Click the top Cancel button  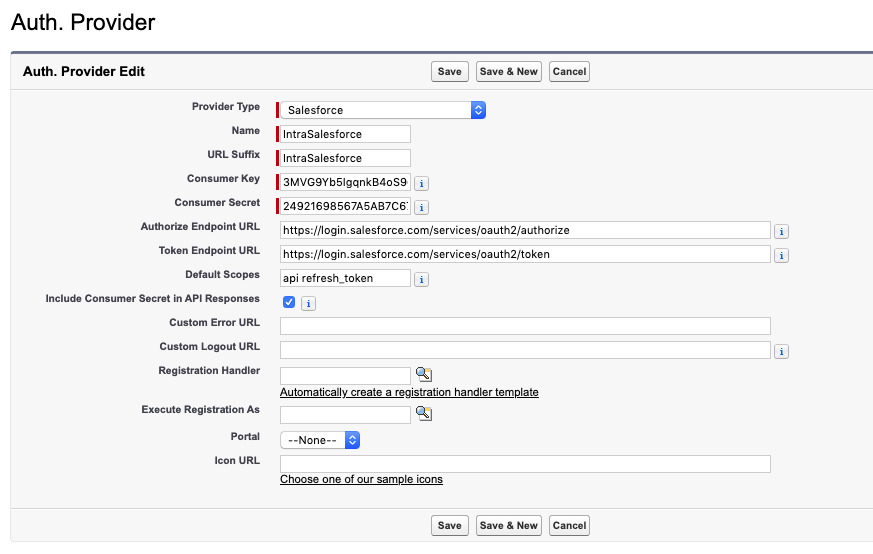click(x=569, y=71)
